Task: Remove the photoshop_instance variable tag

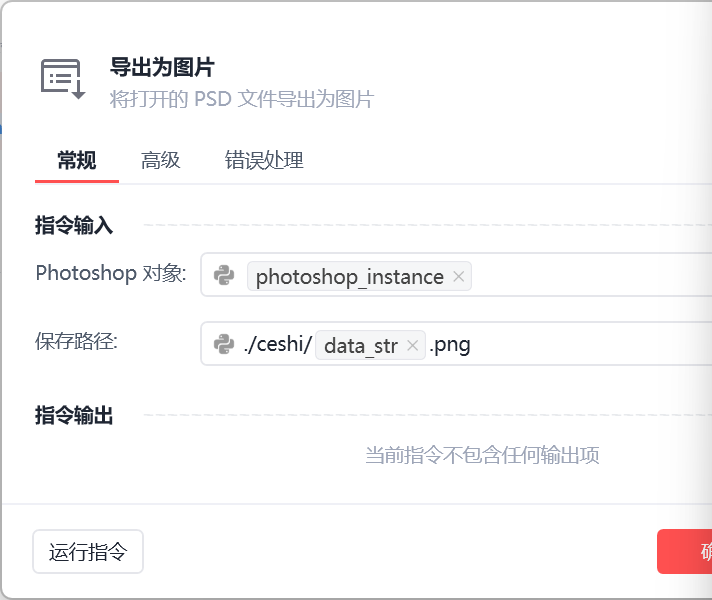Action: tap(459, 277)
